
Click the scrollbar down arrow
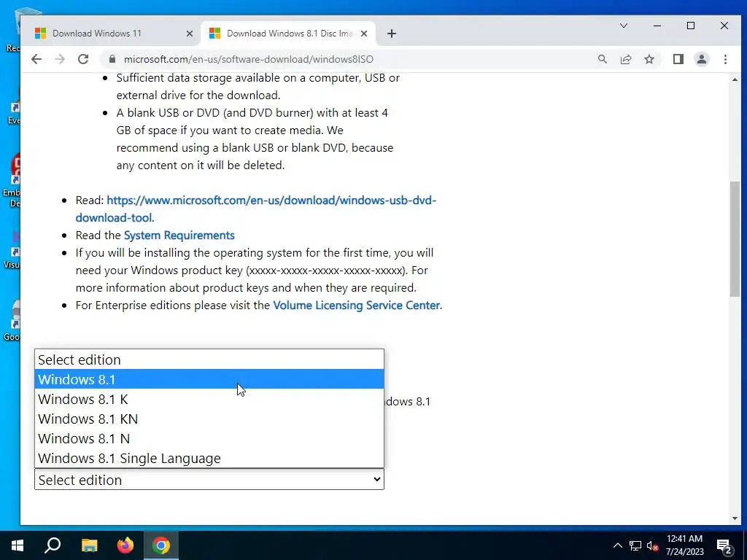coord(735,518)
